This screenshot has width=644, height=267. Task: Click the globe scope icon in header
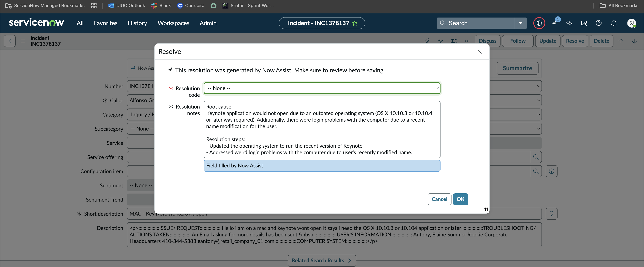539,23
